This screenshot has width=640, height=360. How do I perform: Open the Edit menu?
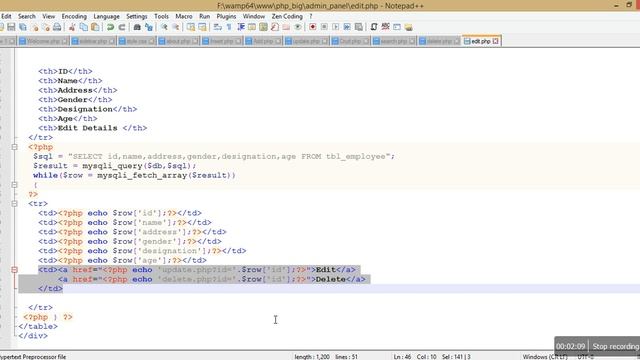6,16
